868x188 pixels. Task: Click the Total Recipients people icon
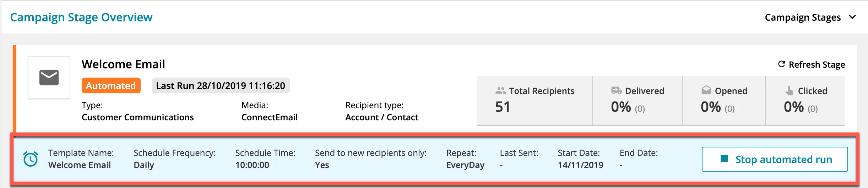500,91
